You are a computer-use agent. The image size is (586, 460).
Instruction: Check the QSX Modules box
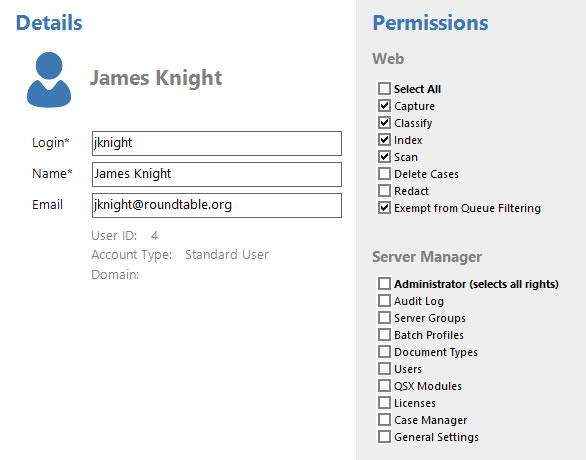point(384,386)
